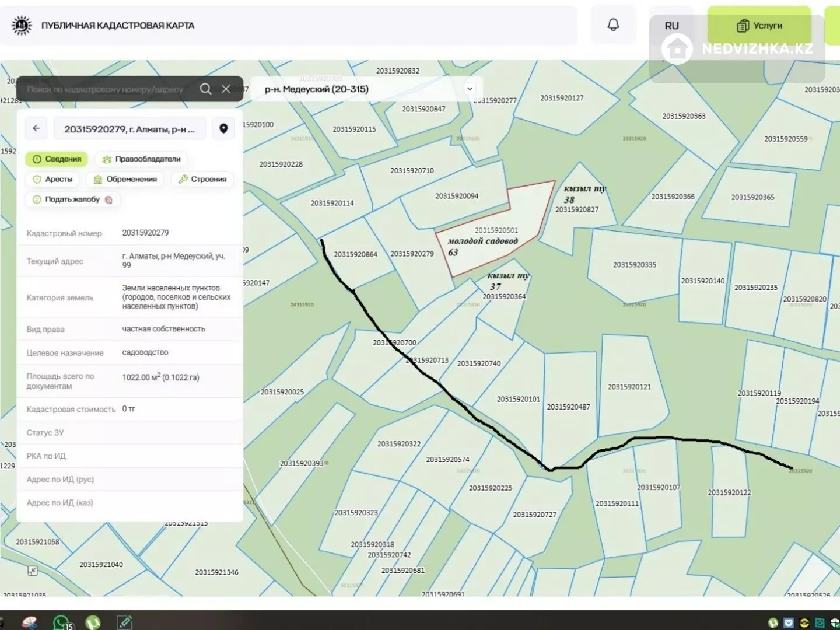Click the Подать жалобу button
The width and height of the screenshot is (840, 630).
point(72,199)
